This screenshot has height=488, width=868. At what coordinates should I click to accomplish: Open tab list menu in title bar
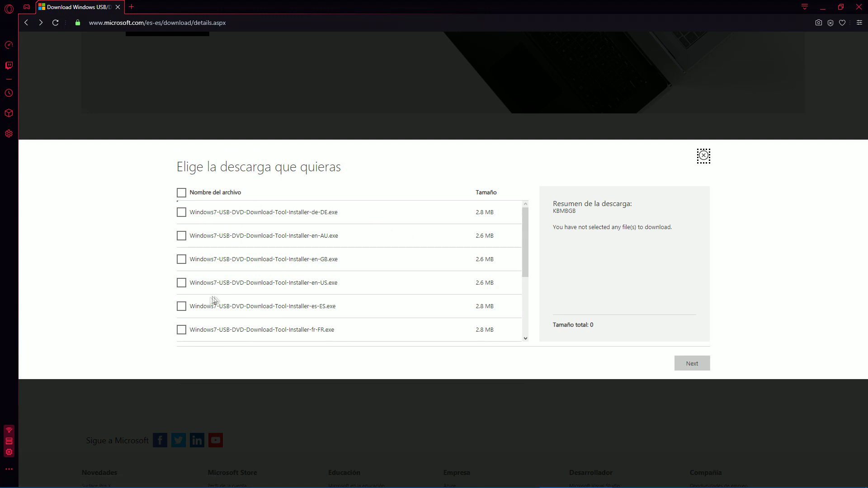pos(805,7)
